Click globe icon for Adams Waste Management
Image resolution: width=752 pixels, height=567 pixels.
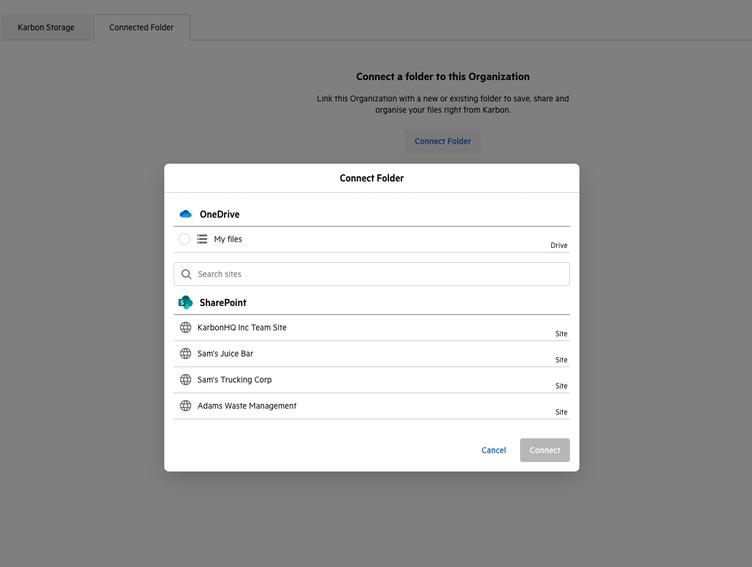[185, 406]
